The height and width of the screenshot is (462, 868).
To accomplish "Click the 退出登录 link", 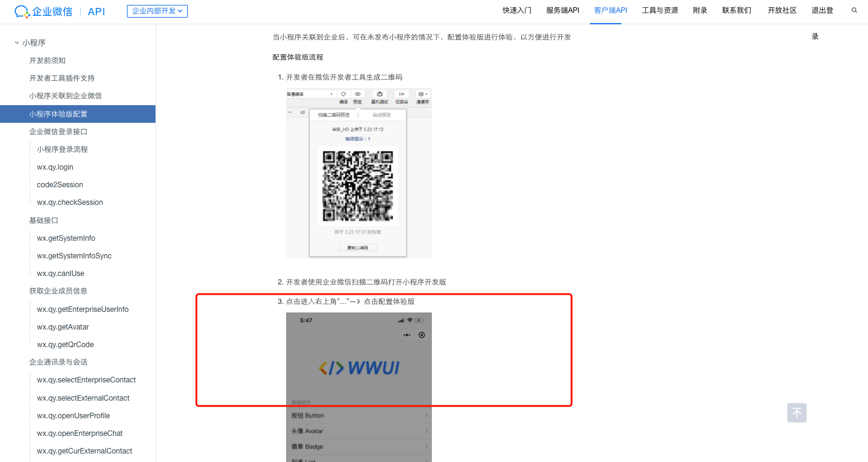I will pos(822,10).
